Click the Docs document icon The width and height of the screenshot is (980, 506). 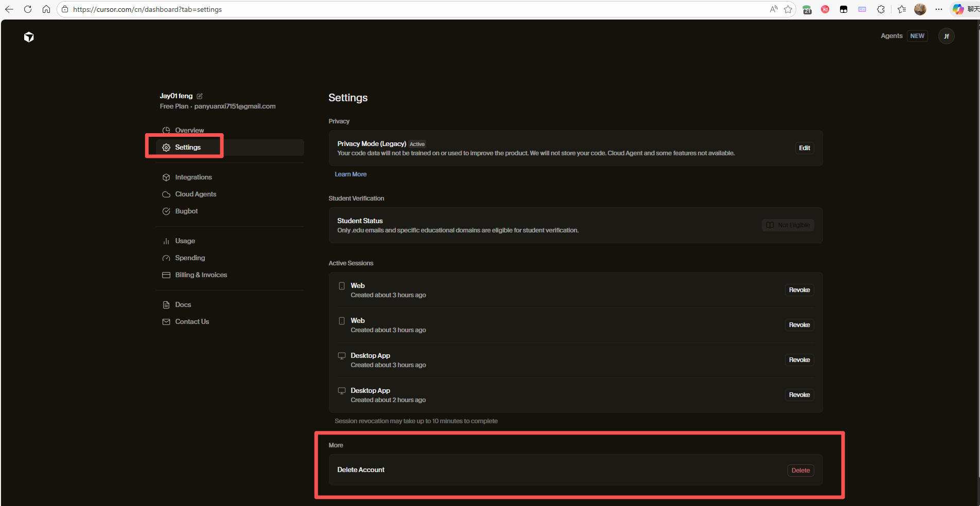point(166,305)
